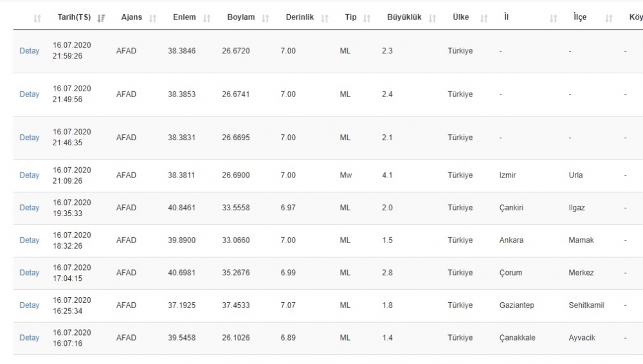Click sort arrows next to Tip
The image size is (643, 364).
367,19
